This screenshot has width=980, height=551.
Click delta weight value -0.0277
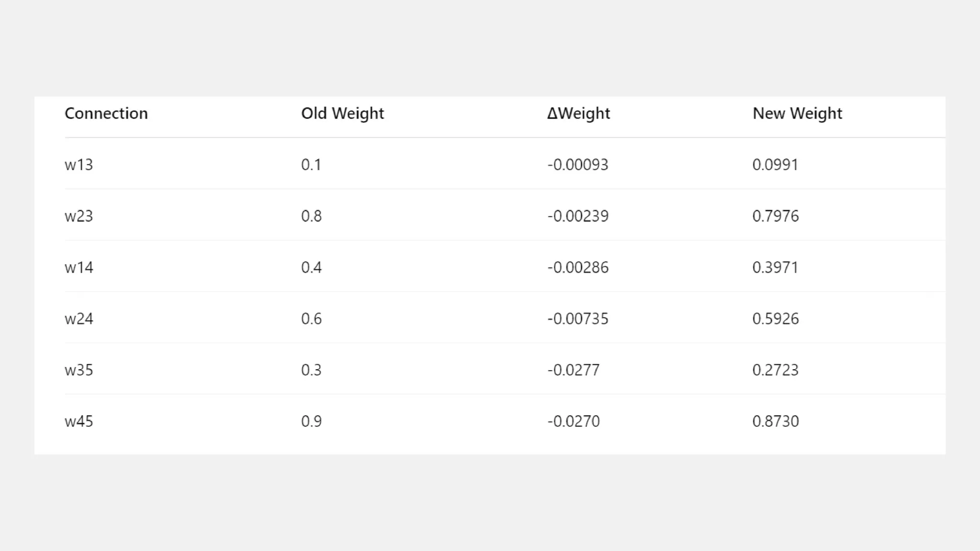point(573,370)
